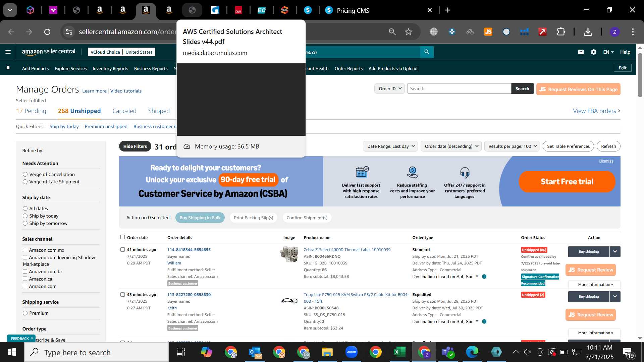The image size is (644, 362).
Task: Click the Zebra thermal label product thumbnail
Action: coord(289,254)
